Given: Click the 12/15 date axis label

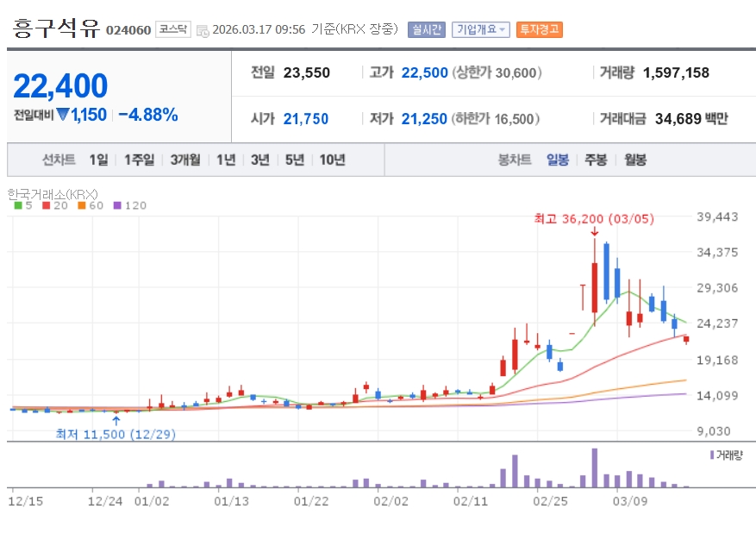Looking at the screenshot, I should point(26,501).
